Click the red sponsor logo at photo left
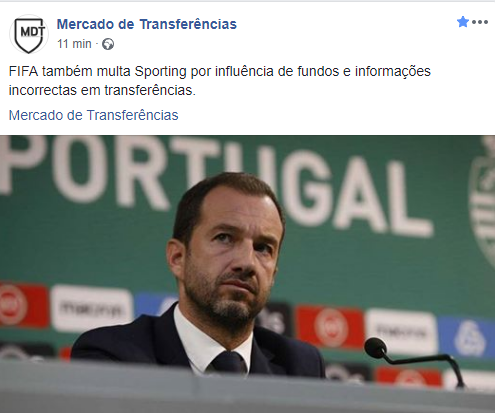 (23, 304)
